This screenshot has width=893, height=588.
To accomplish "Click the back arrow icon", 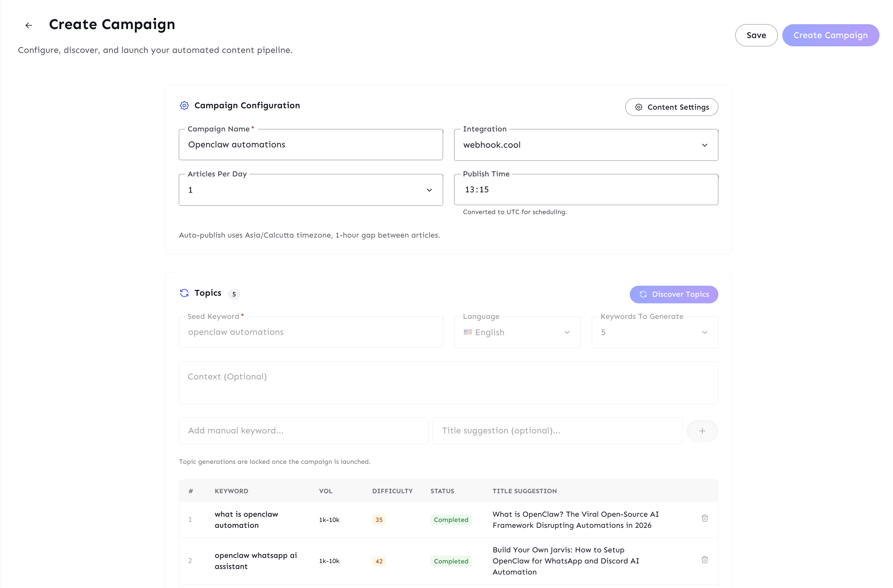I will click(x=28, y=26).
